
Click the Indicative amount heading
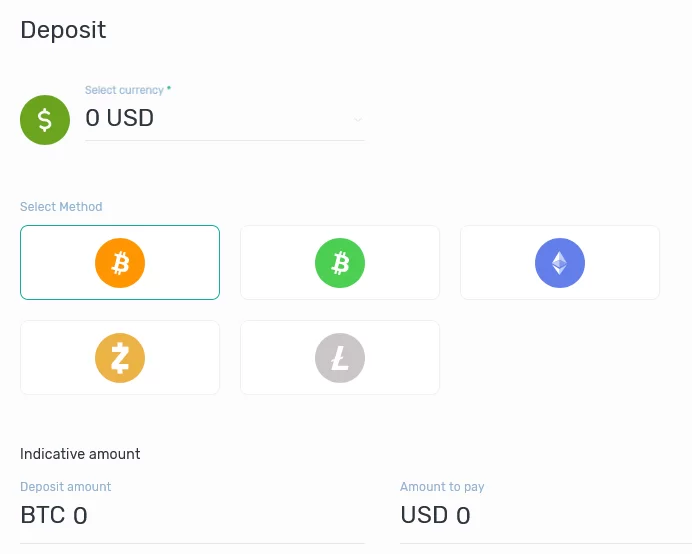tap(80, 454)
